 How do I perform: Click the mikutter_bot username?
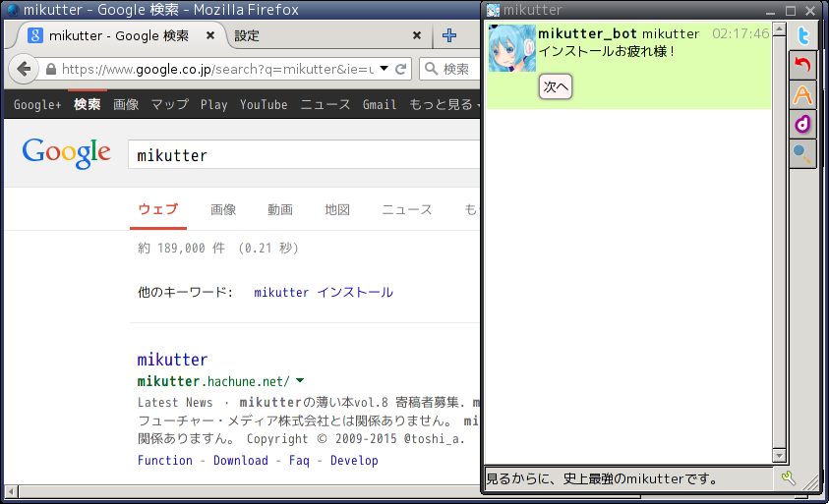click(x=587, y=33)
